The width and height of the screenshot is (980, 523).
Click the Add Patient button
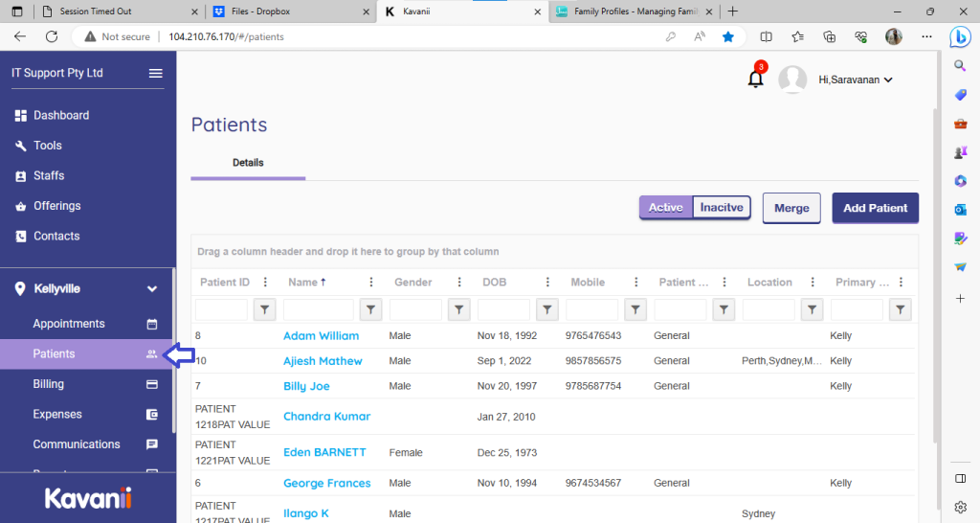875,208
